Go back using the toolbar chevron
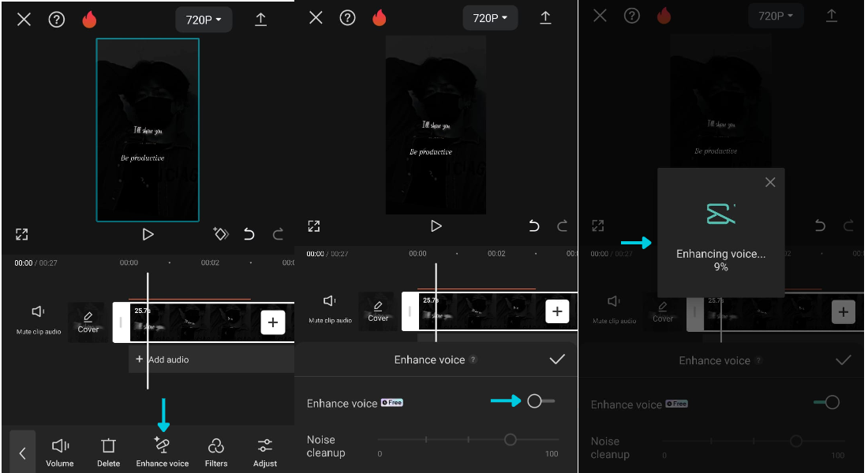 (23, 453)
